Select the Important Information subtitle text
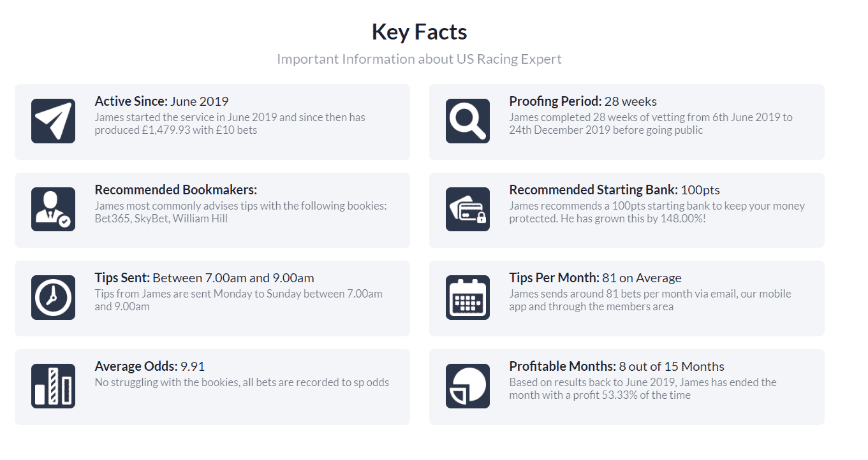The height and width of the screenshot is (460, 868). (419, 59)
